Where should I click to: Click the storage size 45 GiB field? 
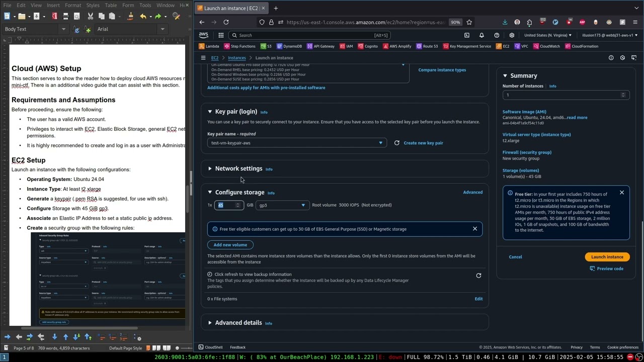[229, 205]
